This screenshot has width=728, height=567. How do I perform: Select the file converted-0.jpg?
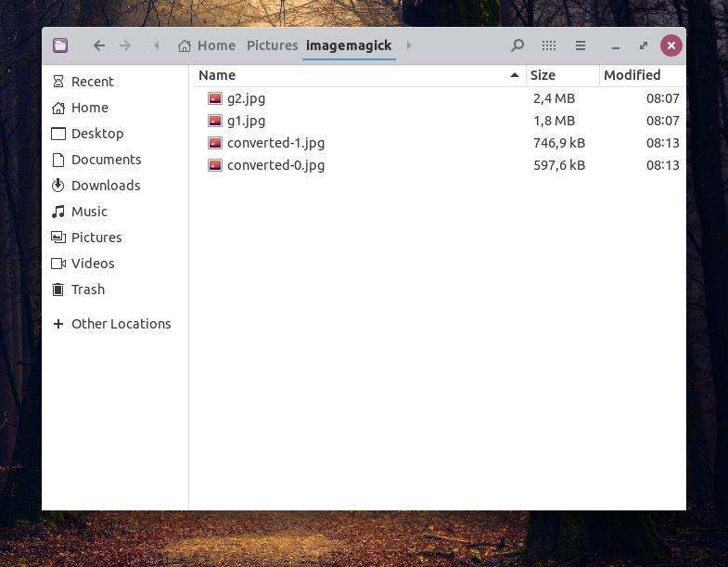click(275, 165)
